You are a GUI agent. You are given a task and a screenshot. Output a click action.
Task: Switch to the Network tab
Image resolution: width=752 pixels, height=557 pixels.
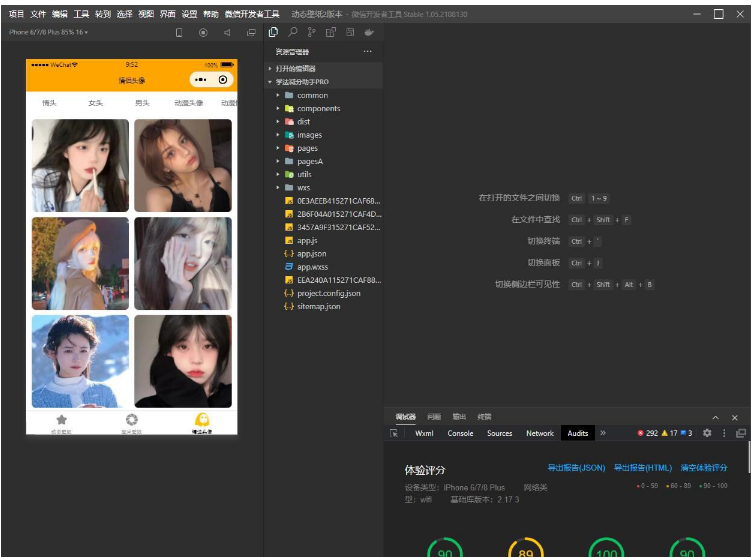click(x=540, y=433)
